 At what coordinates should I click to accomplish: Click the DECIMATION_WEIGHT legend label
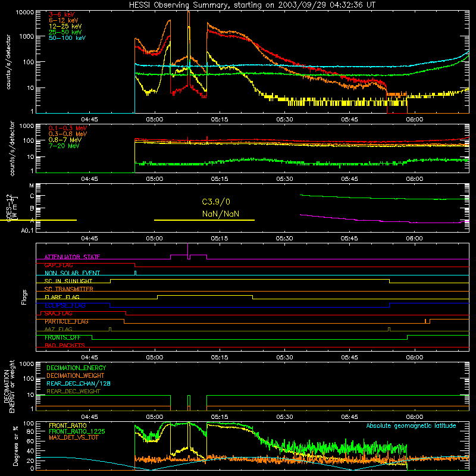tap(76, 375)
